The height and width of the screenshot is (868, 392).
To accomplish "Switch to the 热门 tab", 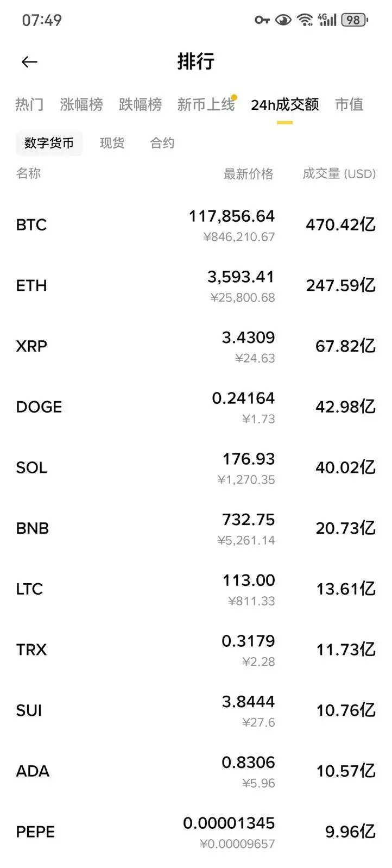I will (29, 104).
